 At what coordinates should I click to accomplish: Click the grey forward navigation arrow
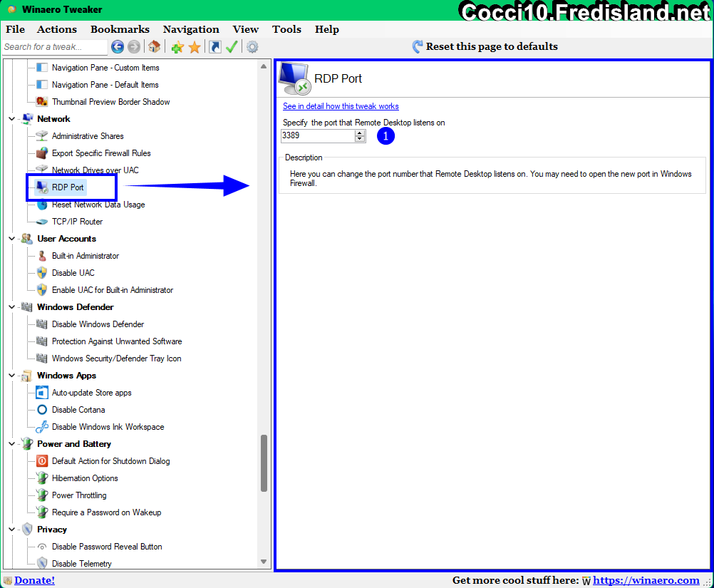pos(134,46)
